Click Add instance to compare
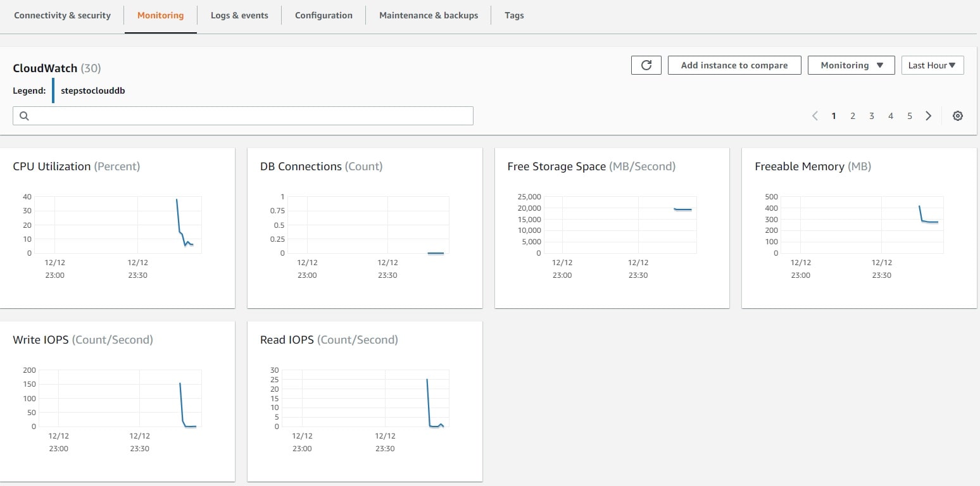This screenshot has width=980, height=486. [734, 65]
